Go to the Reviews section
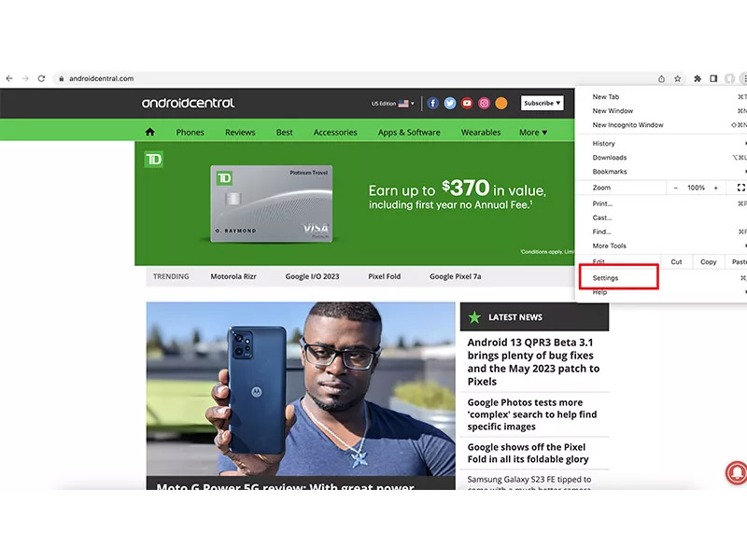 tap(240, 133)
